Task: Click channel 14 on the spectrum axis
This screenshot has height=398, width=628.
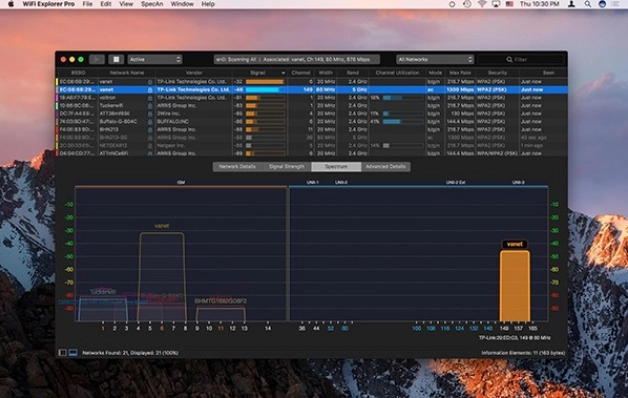Action: (268, 328)
